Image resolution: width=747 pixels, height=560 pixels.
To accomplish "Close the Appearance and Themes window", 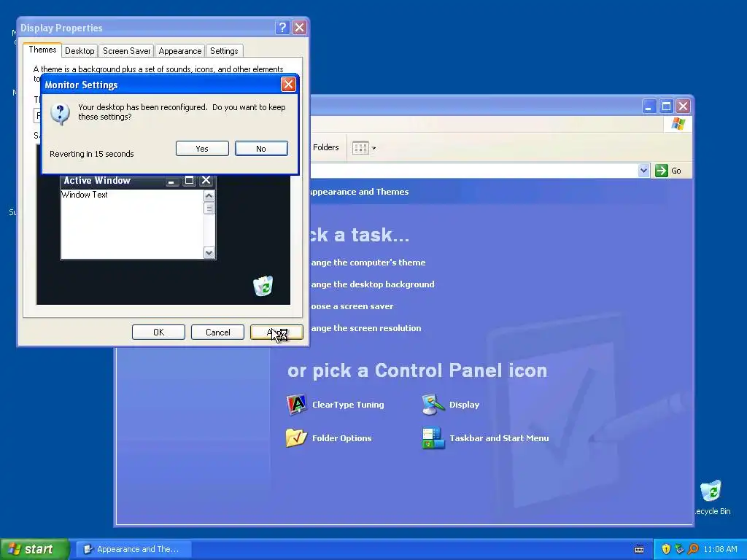I will pyautogui.click(x=683, y=106).
